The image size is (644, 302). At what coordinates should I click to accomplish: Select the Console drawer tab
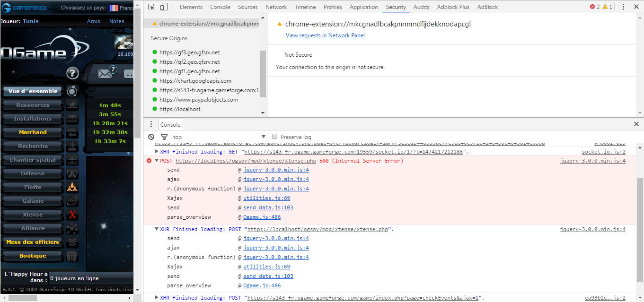point(170,124)
